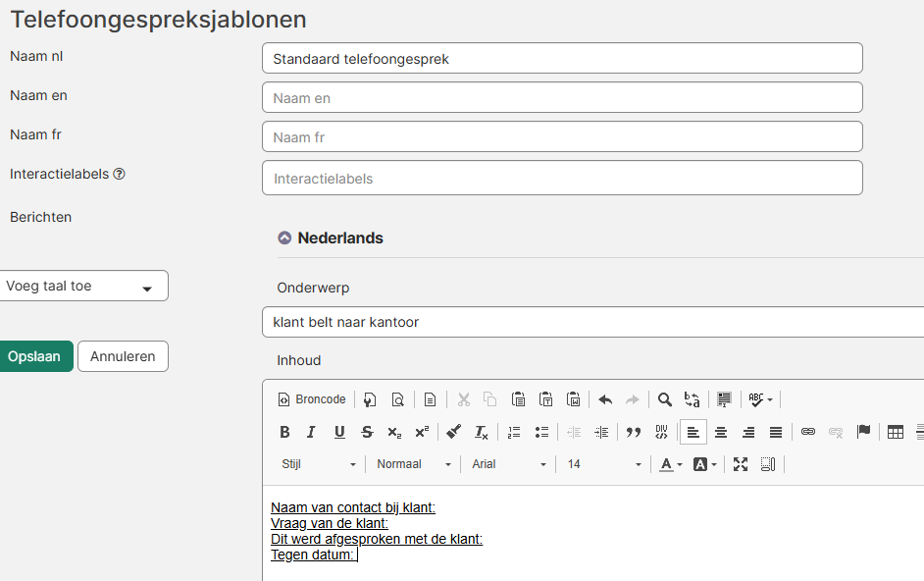Screen dimensions: 924x581
Task: Click the Opslaan button
Action: click(34, 356)
